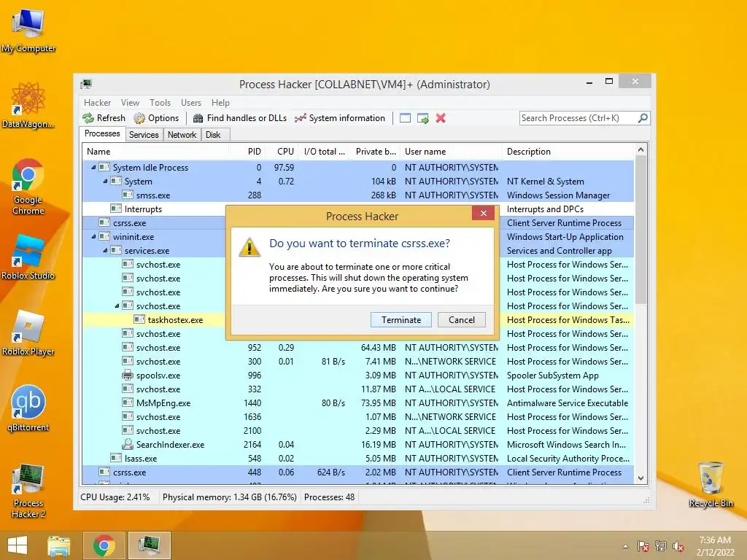Viewport: 747px width, 560px height.
Task: Click Refresh in the toolbar
Action: (104, 118)
